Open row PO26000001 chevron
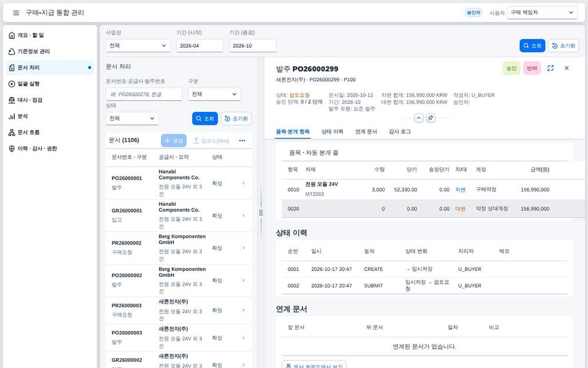Screen dimensions: 588x368 tap(244, 183)
